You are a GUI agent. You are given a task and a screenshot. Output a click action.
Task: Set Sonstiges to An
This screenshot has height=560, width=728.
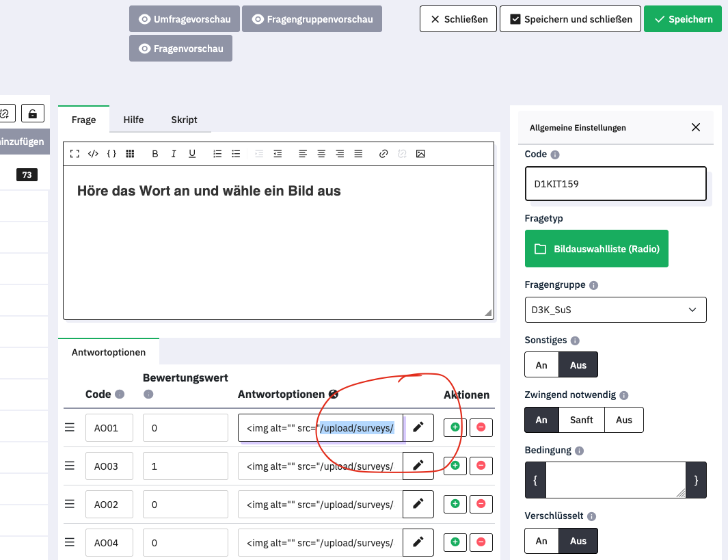pos(541,365)
